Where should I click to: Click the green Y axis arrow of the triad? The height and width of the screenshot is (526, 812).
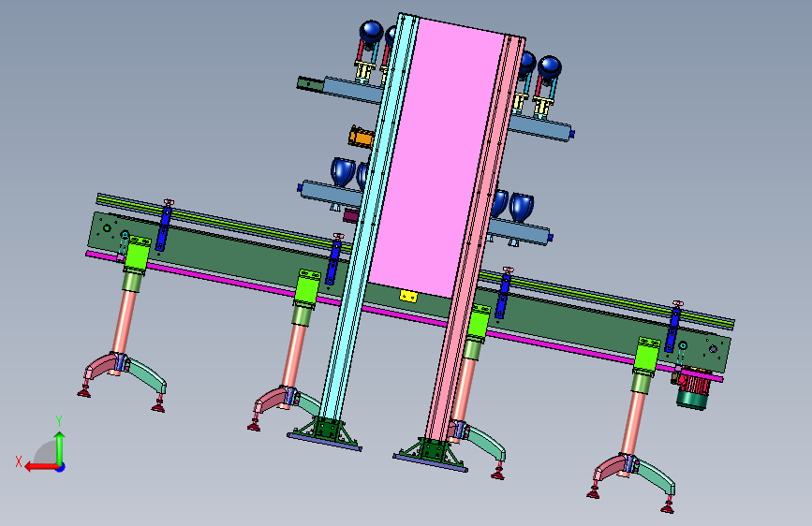click(60, 446)
